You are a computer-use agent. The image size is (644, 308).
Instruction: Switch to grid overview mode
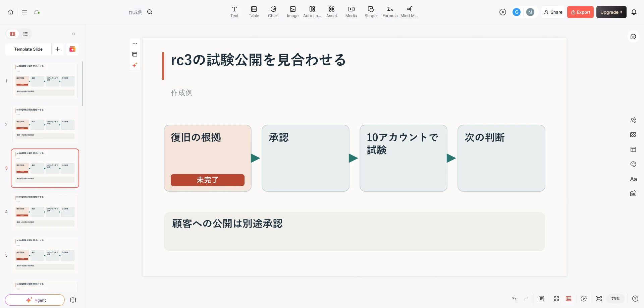tap(556, 299)
